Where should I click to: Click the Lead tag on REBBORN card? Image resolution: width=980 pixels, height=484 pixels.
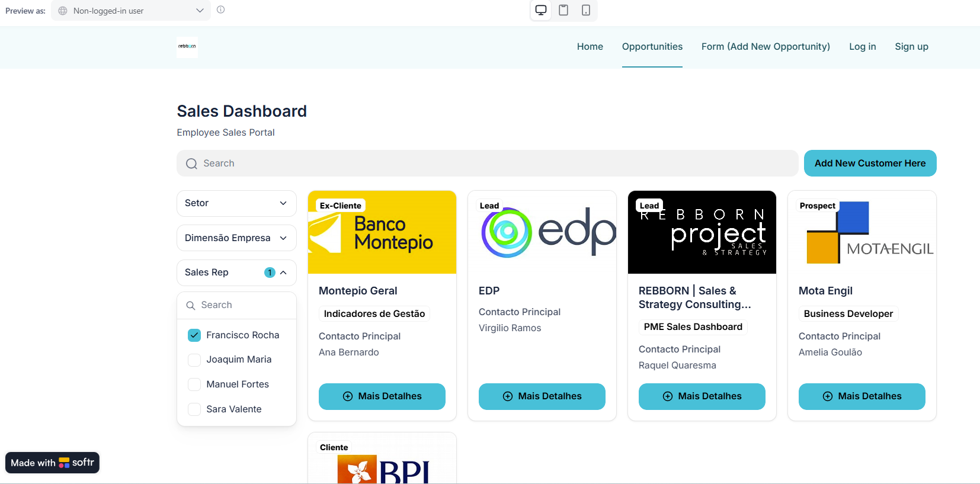649,206
